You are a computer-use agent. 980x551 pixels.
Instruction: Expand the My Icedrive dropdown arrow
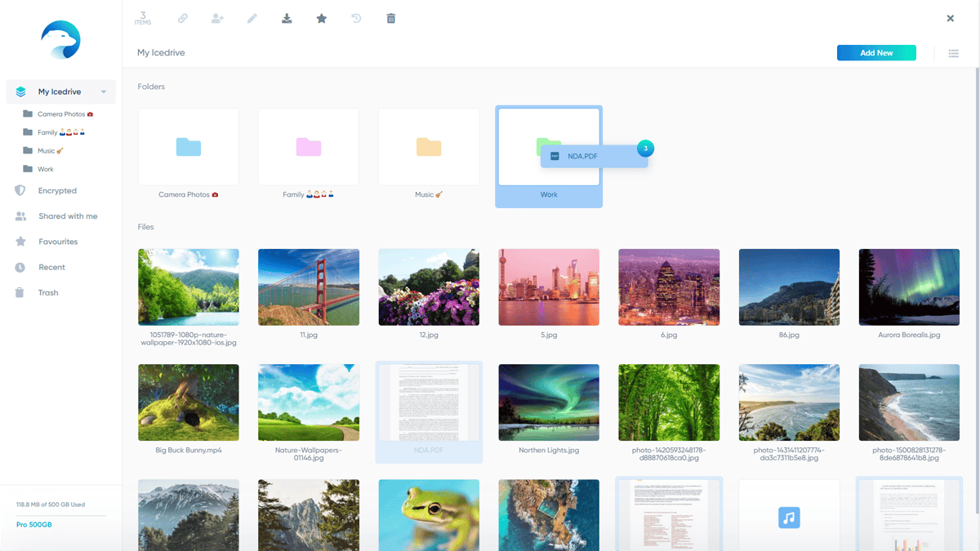pos(104,92)
